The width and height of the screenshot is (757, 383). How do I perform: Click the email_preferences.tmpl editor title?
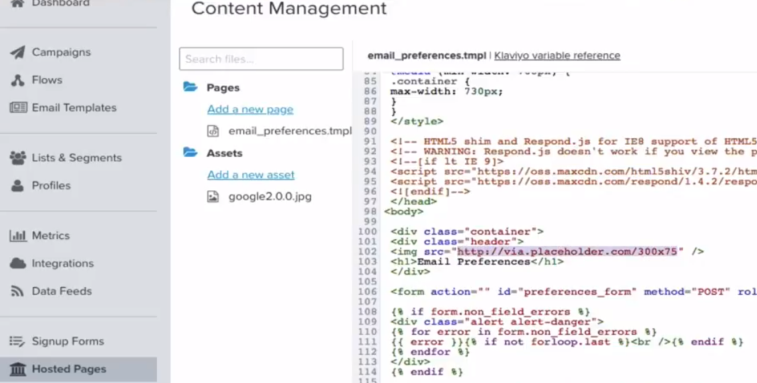tap(426, 56)
